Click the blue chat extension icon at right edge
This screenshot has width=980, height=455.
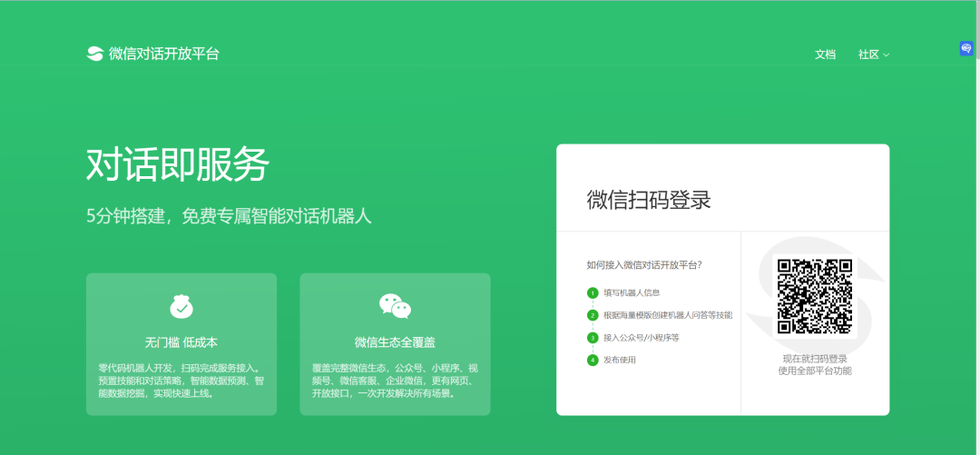coord(966,48)
